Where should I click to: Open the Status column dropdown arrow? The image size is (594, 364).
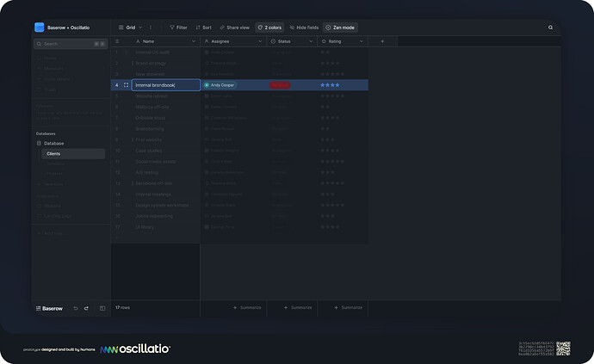coord(311,41)
